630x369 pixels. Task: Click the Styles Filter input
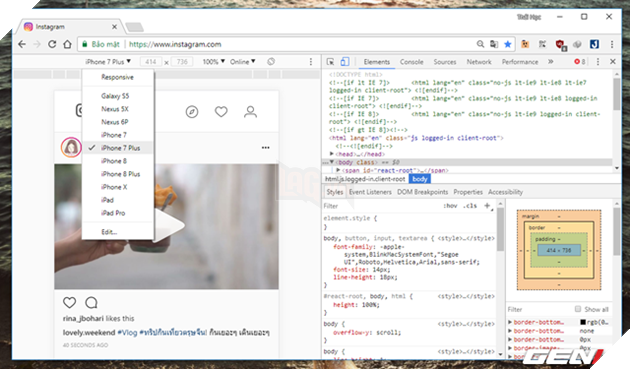click(x=381, y=206)
